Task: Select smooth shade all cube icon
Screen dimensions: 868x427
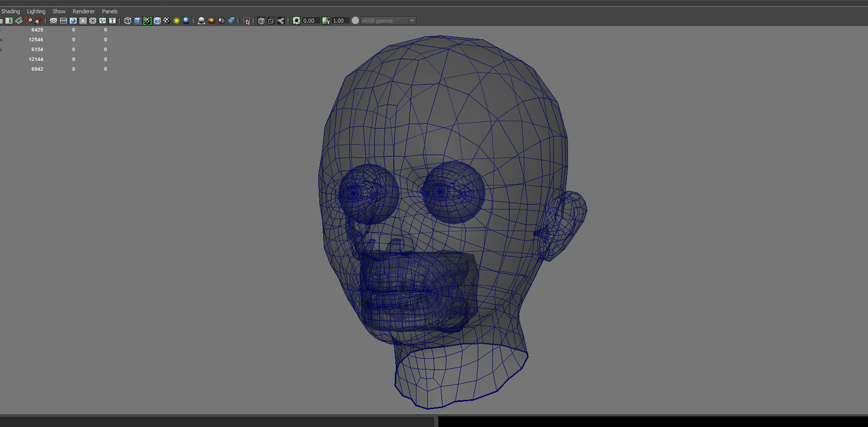Action: tap(137, 21)
